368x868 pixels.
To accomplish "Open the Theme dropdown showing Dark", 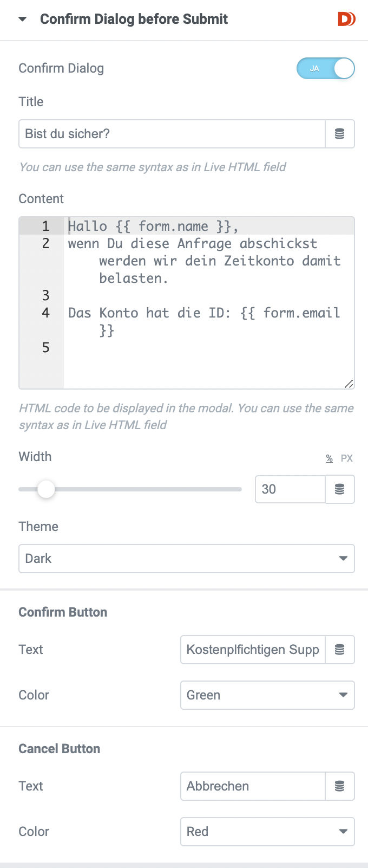I will (187, 559).
